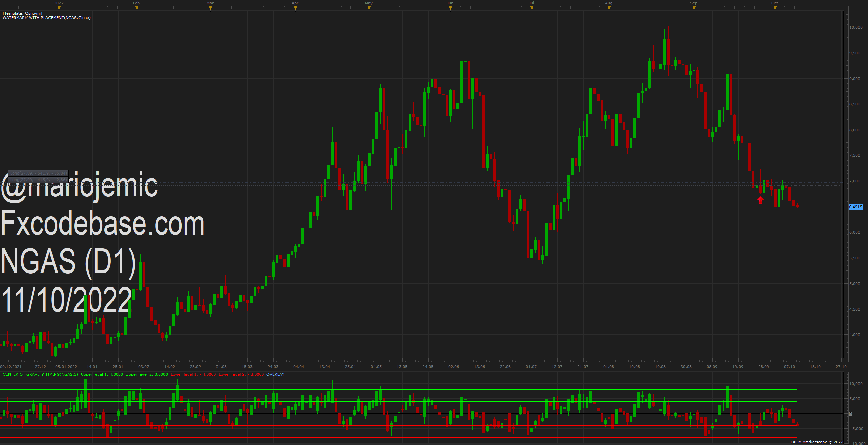Click the Upper level 1: 4,0000 label
This screenshot has height=445, width=868.
coord(102,374)
